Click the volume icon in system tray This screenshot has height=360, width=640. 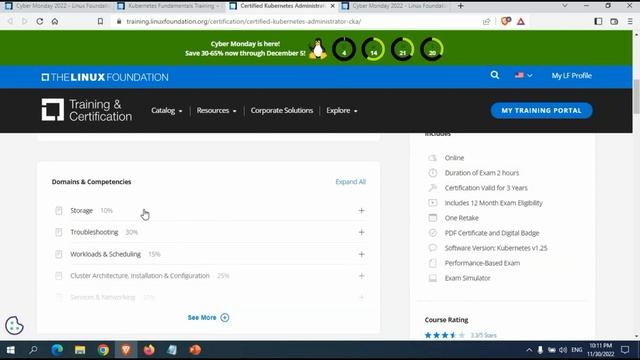tap(563, 350)
